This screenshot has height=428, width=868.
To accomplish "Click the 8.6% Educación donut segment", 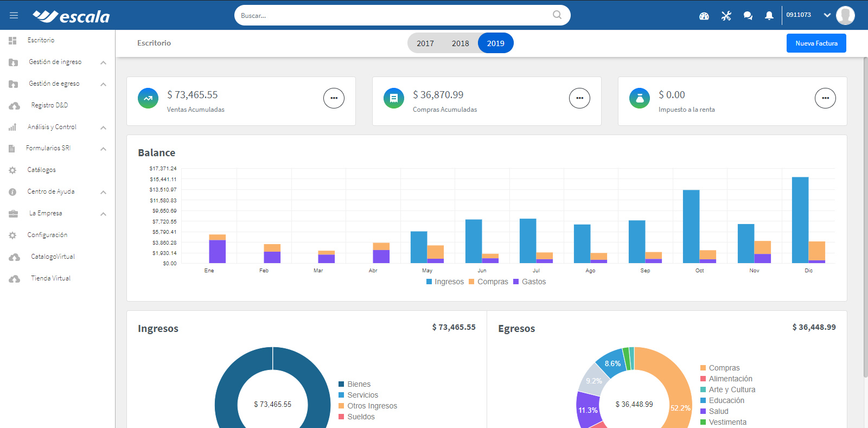I will (612, 363).
